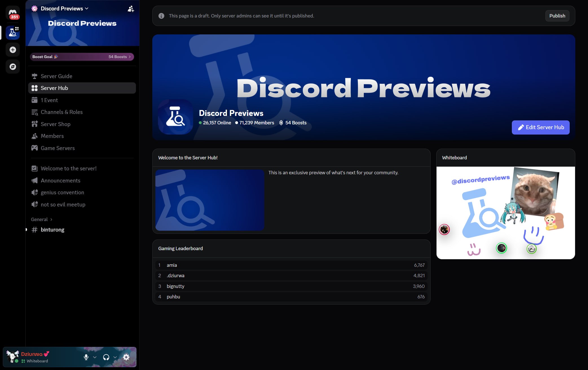Open the Discord Previews server dropdown
Viewport: 588px width, 370px height.
pos(64,8)
